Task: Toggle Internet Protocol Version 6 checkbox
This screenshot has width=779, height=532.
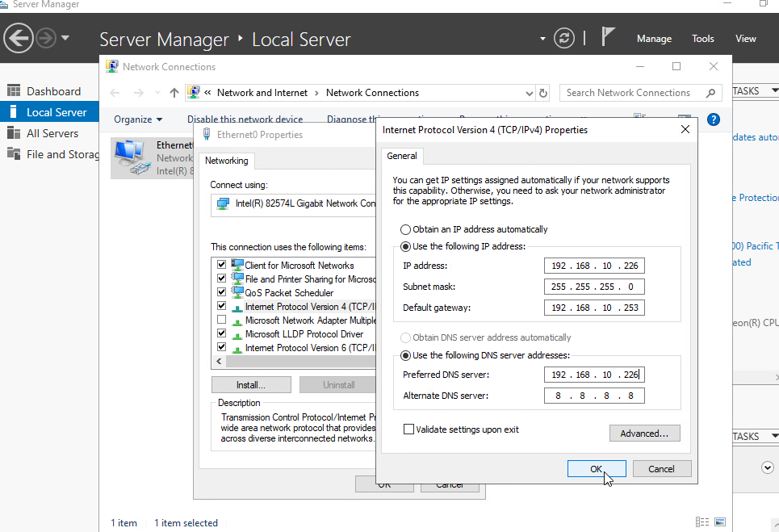Action: [221, 347]
